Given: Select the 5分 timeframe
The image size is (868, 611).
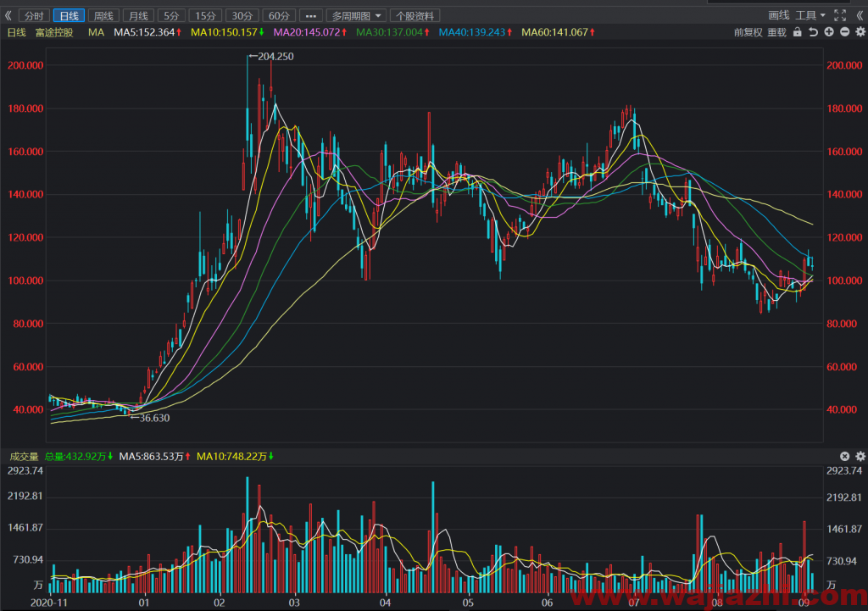Looking at the screenshot, I should (x=171, y=15).
